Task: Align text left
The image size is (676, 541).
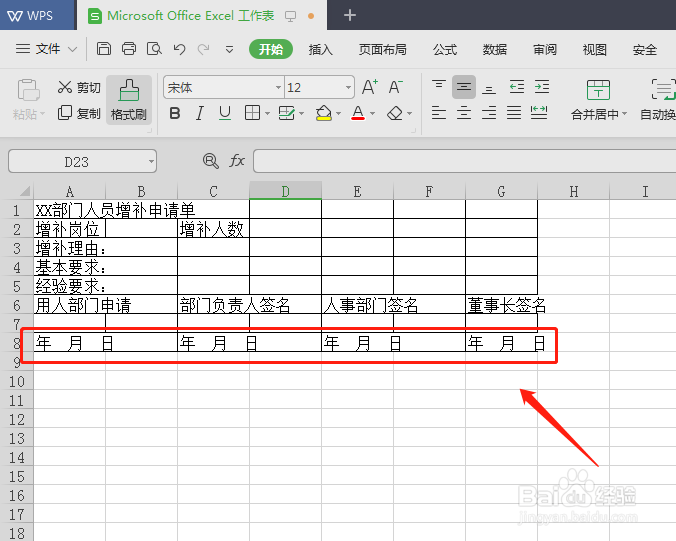Action: tap(439, 113)
